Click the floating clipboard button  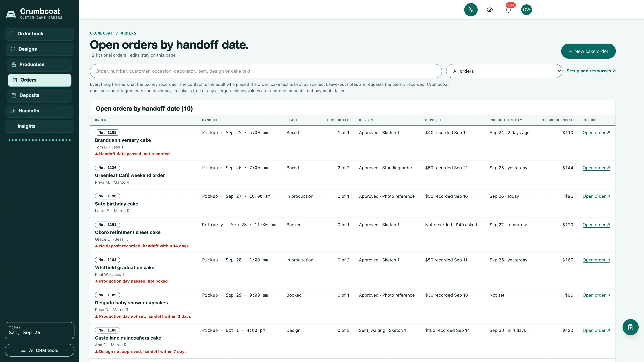point(630,327)
